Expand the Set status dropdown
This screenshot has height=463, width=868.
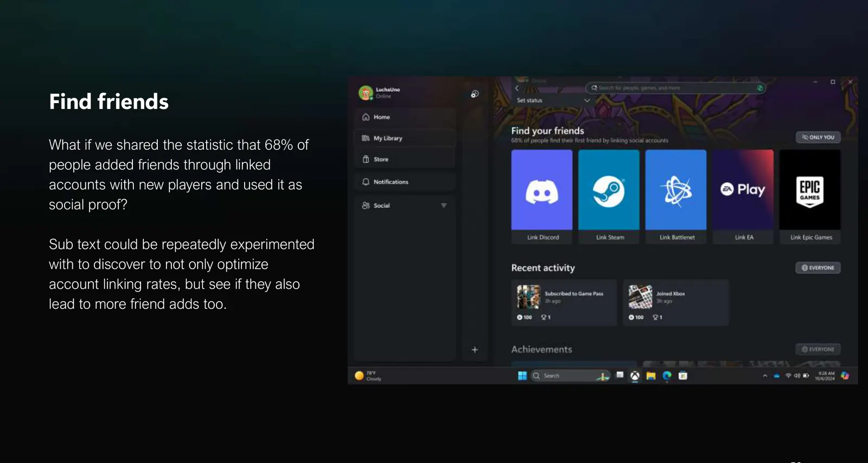click(x=553, y=100)
